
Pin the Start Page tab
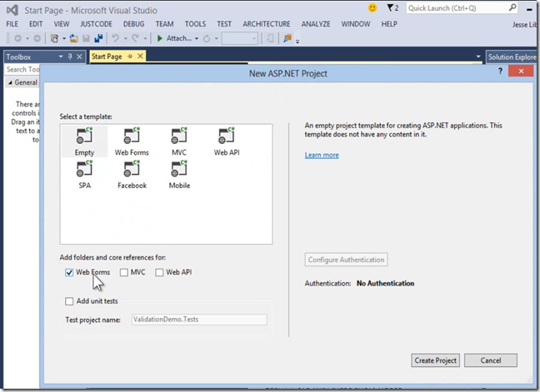tap(130, 56)
